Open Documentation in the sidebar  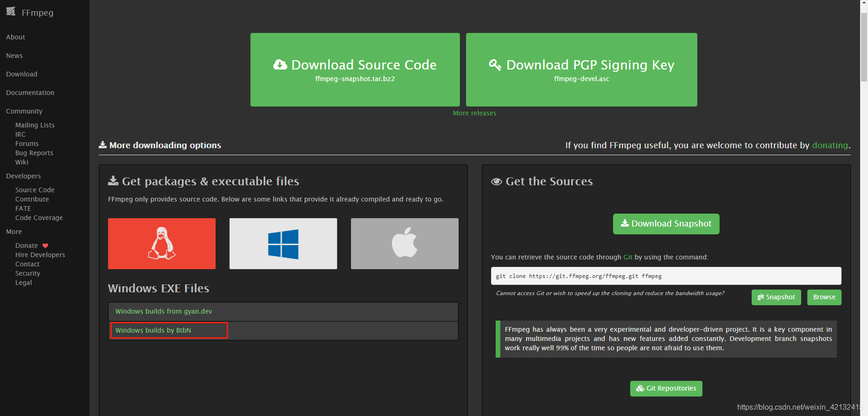[30, 93]
